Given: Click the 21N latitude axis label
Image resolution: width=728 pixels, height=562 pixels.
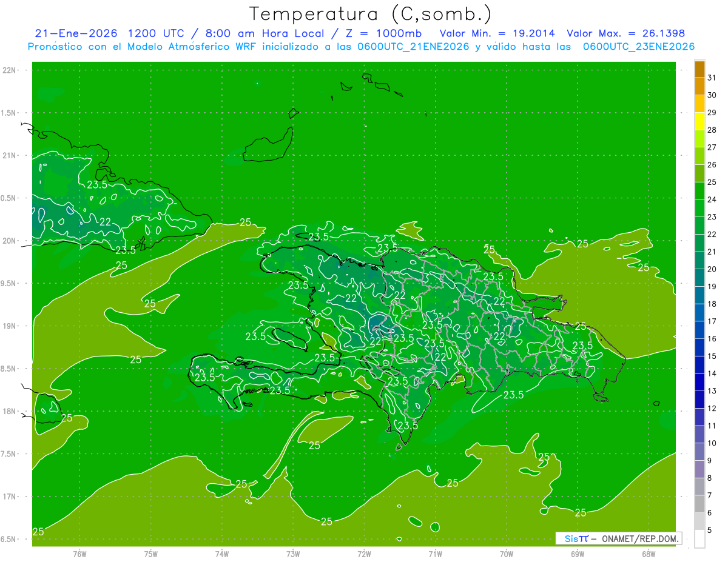Looking at the screenshot, I should pyautogui.click(x=10, y=155).
